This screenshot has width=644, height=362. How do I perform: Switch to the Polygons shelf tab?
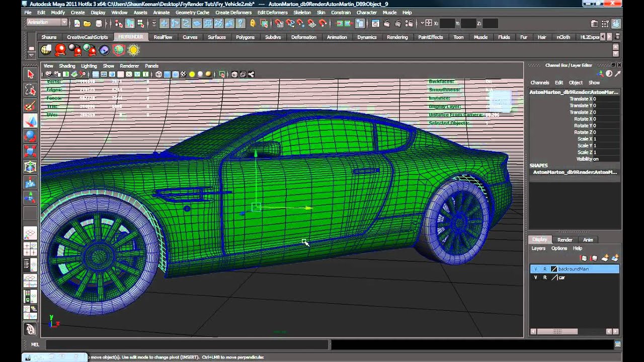245,37
